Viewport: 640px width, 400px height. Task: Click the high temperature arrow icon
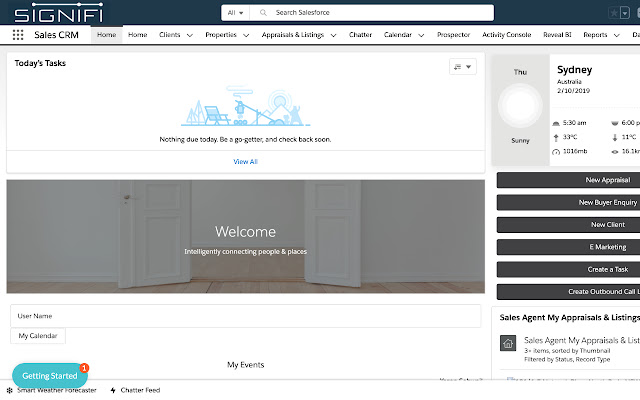556,138
